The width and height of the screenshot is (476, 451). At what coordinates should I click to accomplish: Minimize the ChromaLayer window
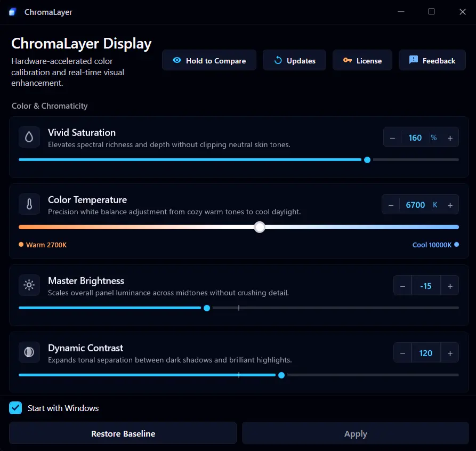[x=401, y=12]
